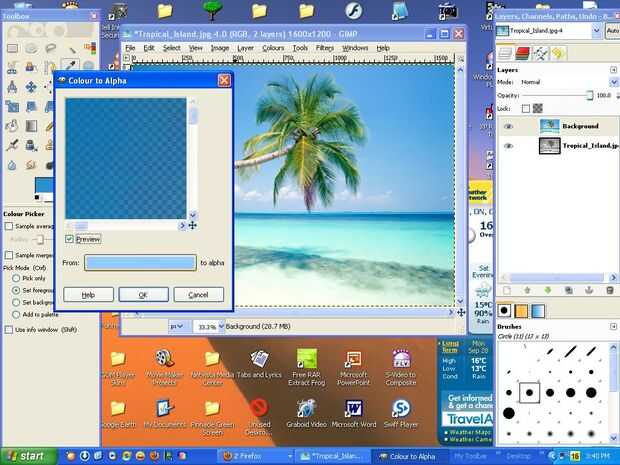
Task: Select the Free Select lasso tool
Action: (50, 49)
